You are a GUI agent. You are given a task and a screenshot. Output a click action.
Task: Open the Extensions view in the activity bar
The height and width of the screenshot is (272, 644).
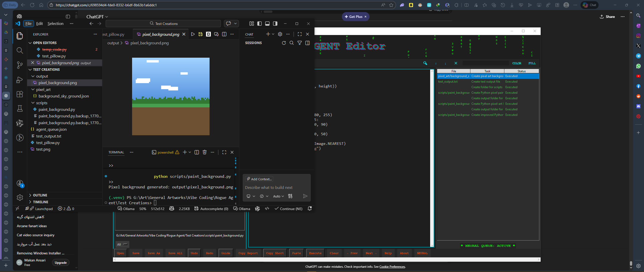[x=20, y=94]
